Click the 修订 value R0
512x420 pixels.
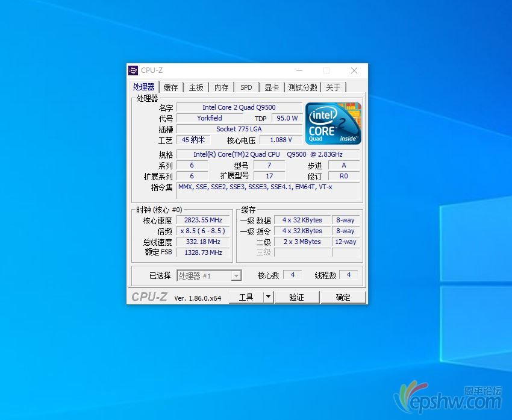(x=343, y=176)
